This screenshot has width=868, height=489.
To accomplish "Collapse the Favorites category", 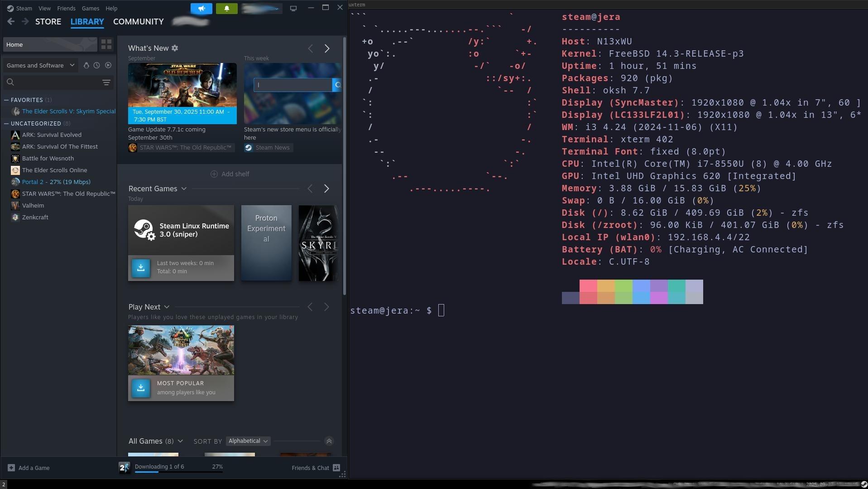I will click(6, 100).
